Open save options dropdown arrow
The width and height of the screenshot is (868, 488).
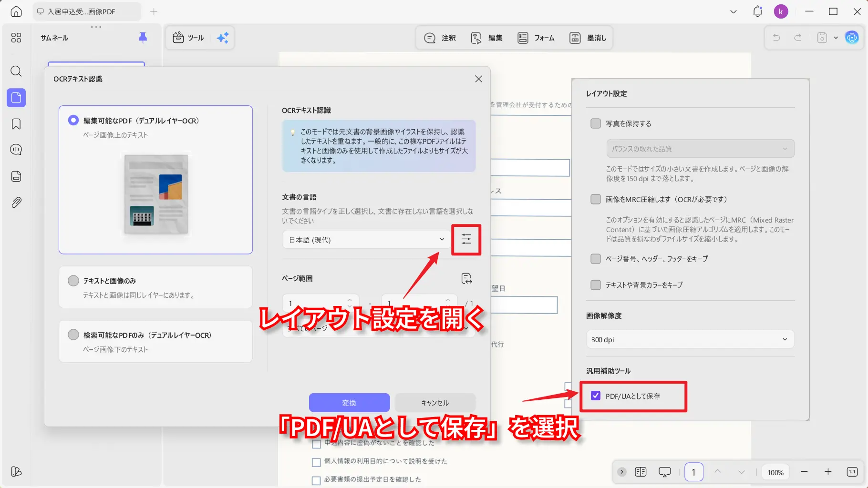pos(836,38)
